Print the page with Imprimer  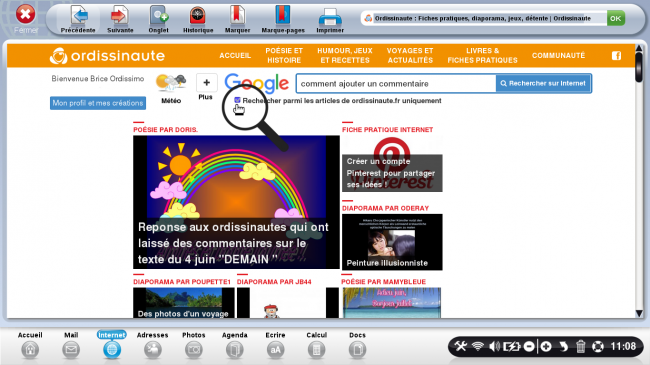tap(330, 19)
